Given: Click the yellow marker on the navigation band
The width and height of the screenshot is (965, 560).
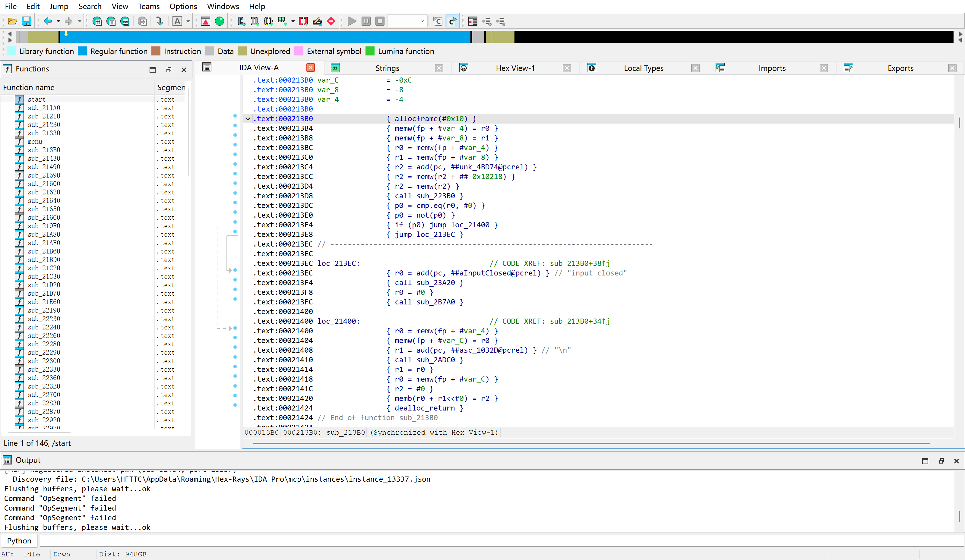Looking at the screenshot, I should point(66,34).
